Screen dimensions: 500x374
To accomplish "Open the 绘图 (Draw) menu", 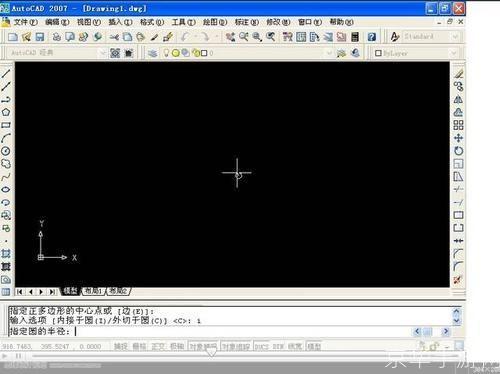I will click(215, 22).
